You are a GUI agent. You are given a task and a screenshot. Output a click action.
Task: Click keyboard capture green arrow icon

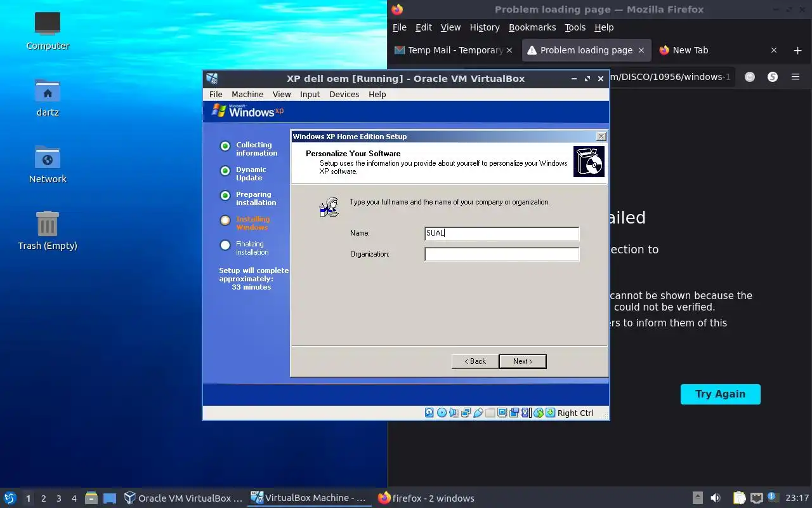point(550,413)
